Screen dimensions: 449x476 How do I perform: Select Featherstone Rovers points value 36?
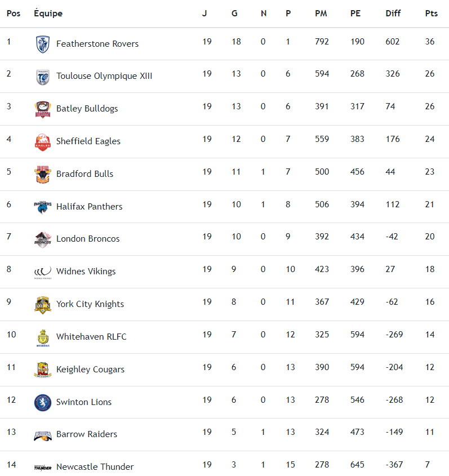pos(430,42)
